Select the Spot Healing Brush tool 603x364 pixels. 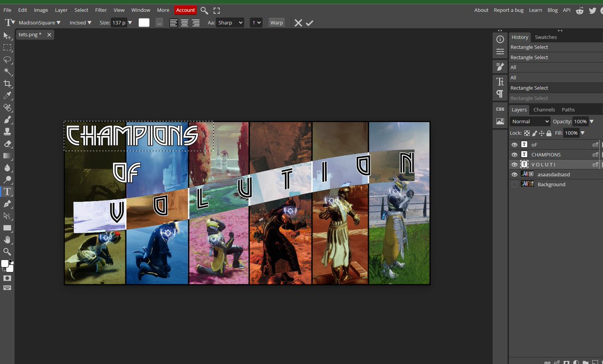[x=7, y=108]
